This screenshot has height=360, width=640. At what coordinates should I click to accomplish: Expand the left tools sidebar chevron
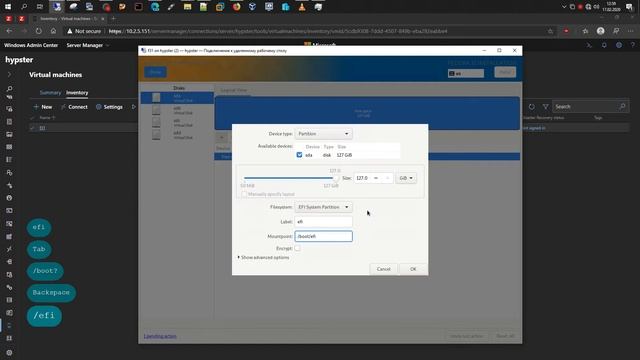pyautogui.click(x=9, y=75)
